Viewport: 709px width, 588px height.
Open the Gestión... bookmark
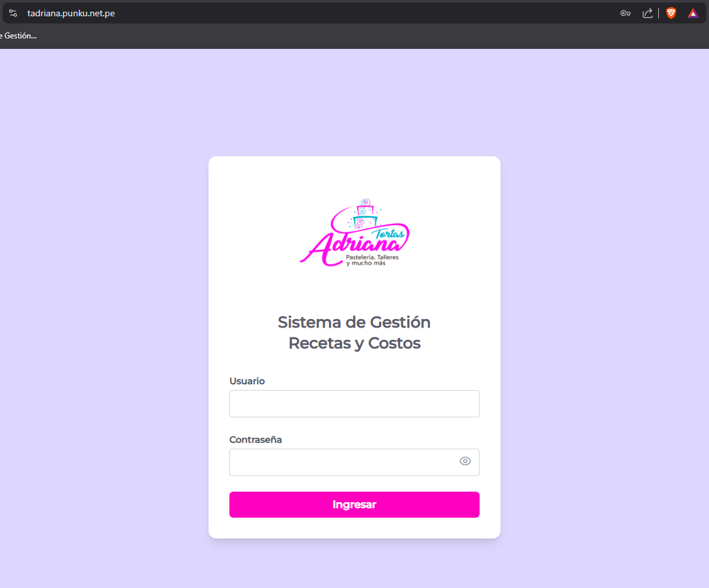click(x=18, y=36)
